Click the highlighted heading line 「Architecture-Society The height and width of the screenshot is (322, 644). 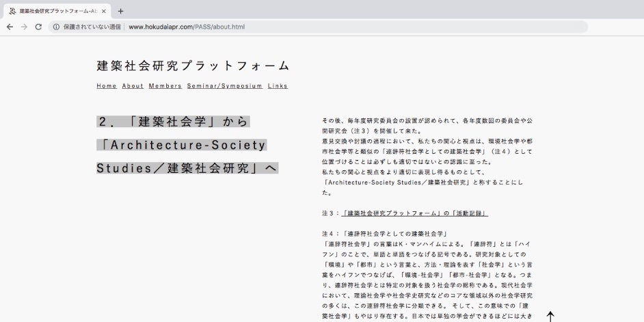click(x=181, y=145)
